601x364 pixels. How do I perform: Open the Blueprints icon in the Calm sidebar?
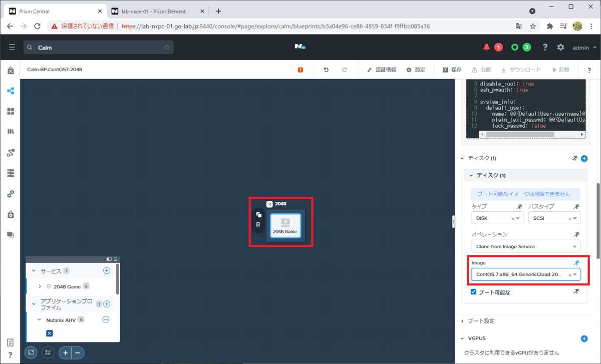11,91
